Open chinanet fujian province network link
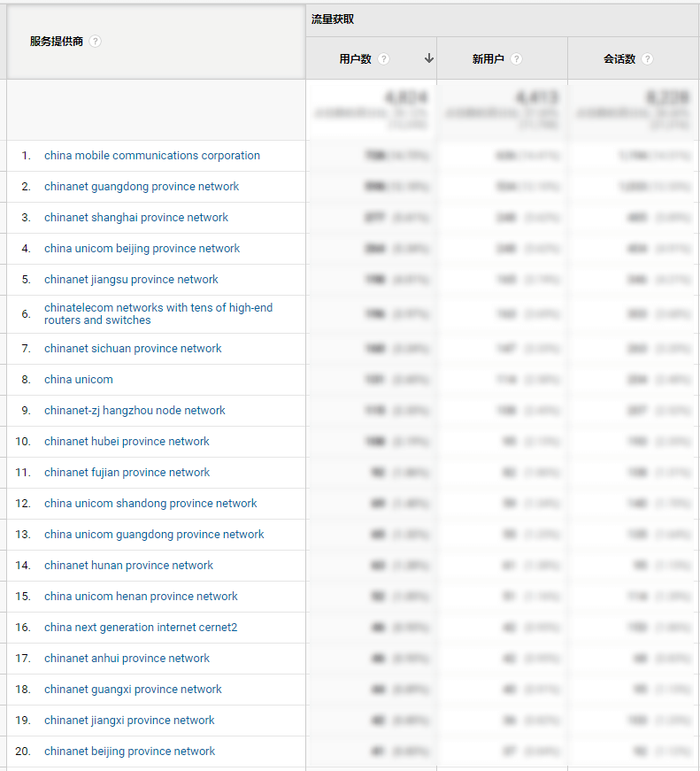This screenshot has height=771, width=700. pos(127,472)
